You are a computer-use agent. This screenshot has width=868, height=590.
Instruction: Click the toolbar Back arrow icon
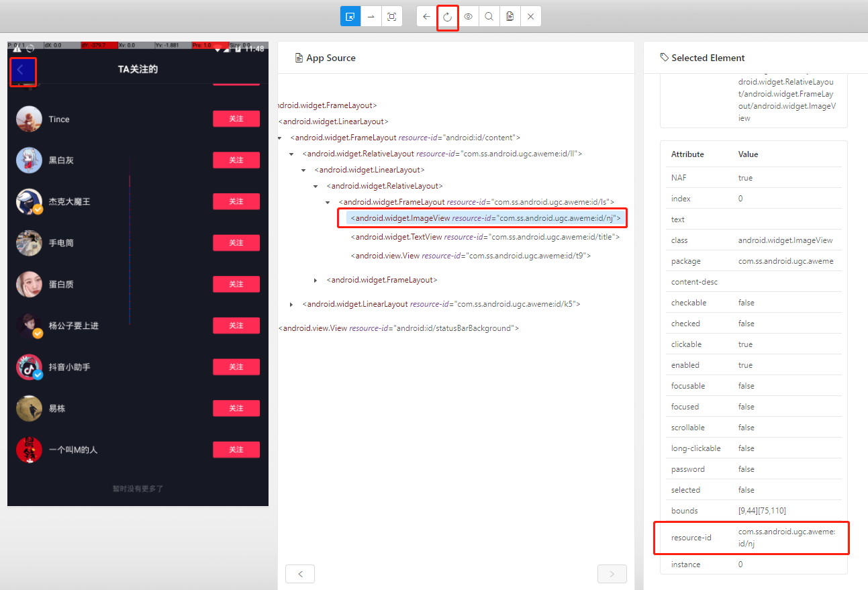click(427, 16)
